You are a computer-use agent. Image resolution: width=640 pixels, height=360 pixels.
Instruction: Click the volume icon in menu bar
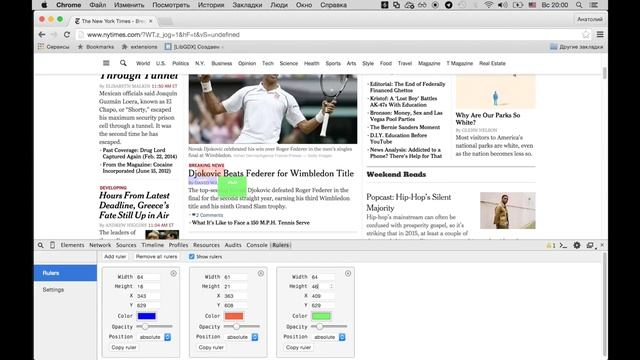pos(503,5)
